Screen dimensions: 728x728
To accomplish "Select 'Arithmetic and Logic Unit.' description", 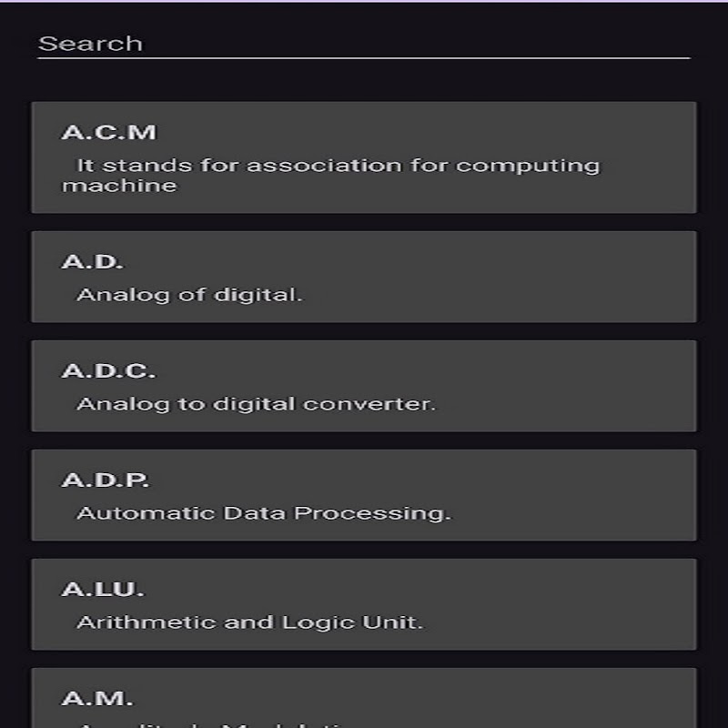I will point(249,622).
